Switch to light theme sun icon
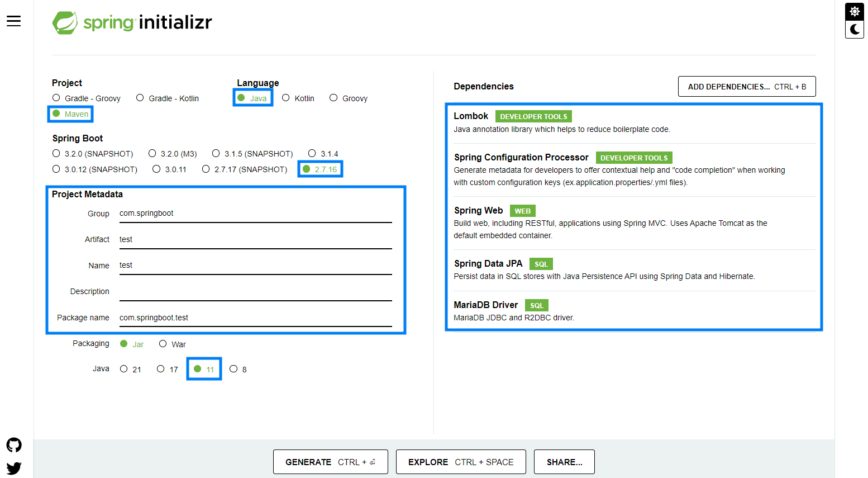The image size is (868, 478). [x=855, y=11]
